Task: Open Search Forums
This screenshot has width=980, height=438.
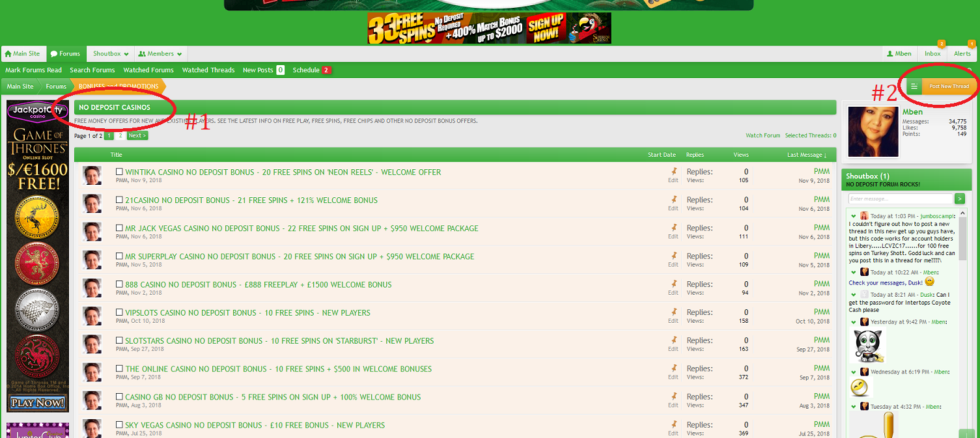Action: point(92,70)
